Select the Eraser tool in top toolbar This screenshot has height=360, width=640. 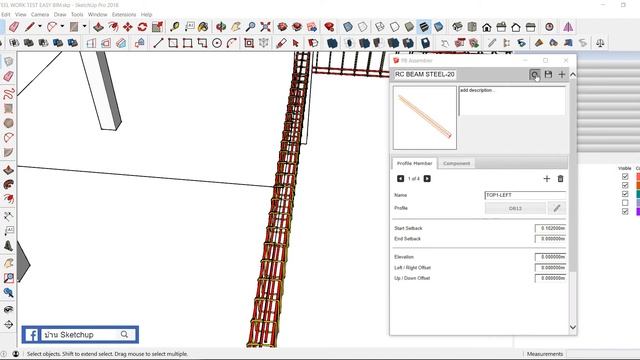click(x=14, y=27)
